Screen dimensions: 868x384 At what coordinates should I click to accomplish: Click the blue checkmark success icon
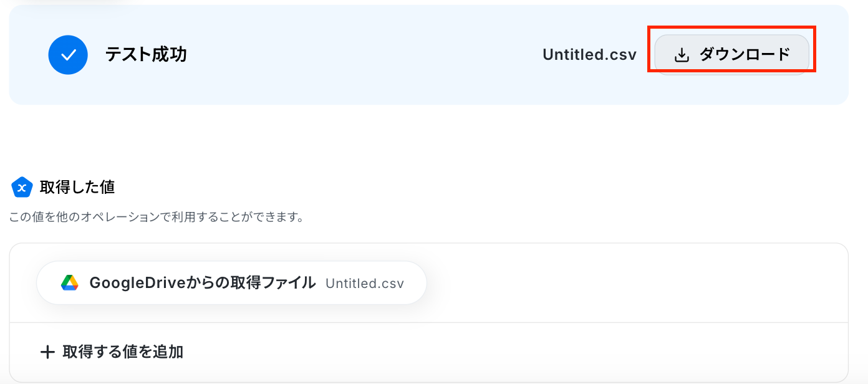[x=69, y=55]
